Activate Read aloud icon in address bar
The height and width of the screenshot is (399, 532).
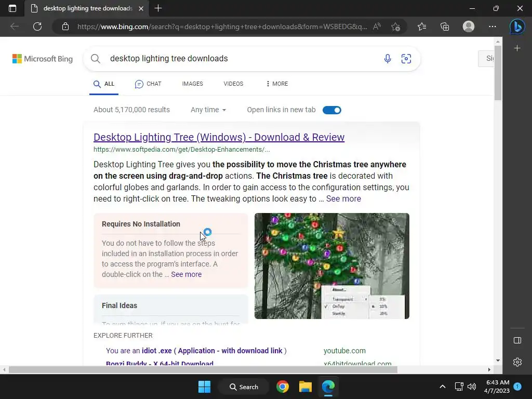click(377, 26)
